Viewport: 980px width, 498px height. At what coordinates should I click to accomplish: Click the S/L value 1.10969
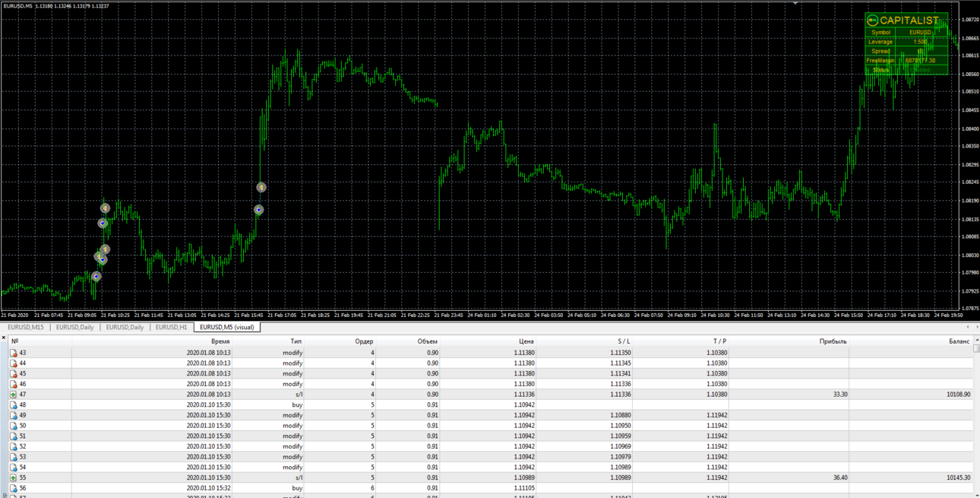coord(620,446)
